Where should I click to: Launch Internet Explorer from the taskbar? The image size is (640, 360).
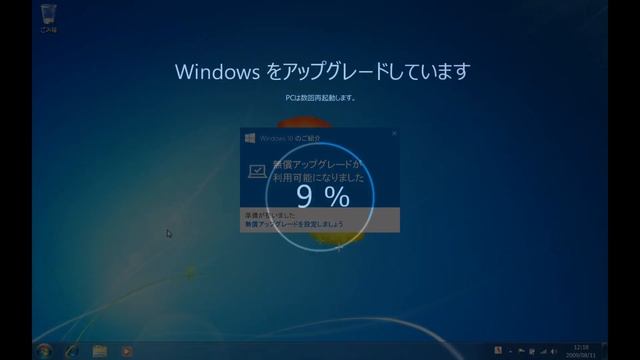(72, 351)
